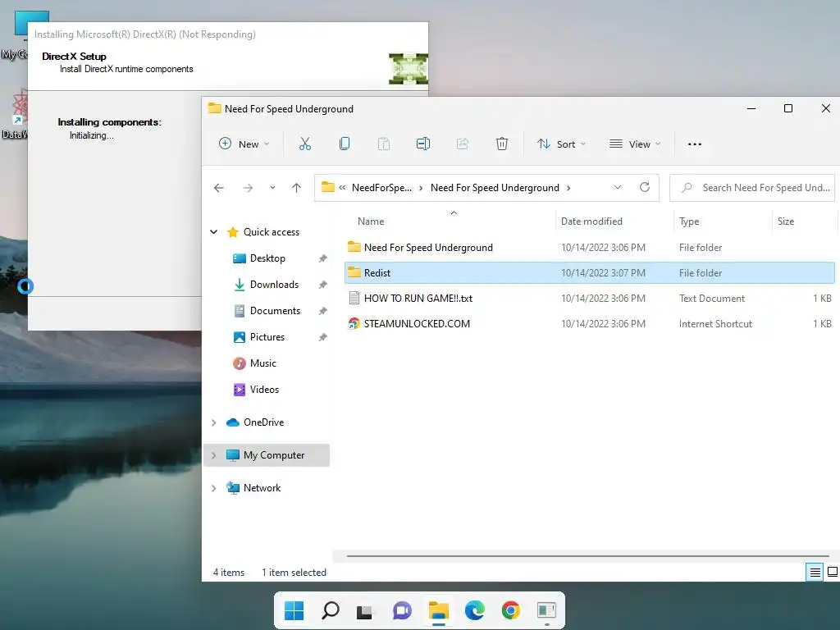Click File Explorer taskbar icon
Image resolution: width=840 pixels, height=630 pixels.
[438, 610]
